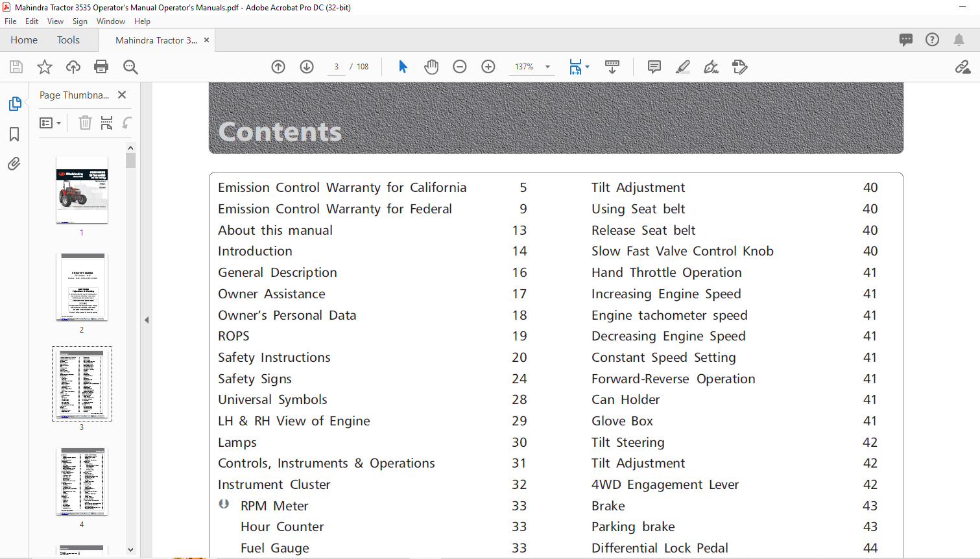Click 'Emission Control Warranty for California' entry

[342, 187]
